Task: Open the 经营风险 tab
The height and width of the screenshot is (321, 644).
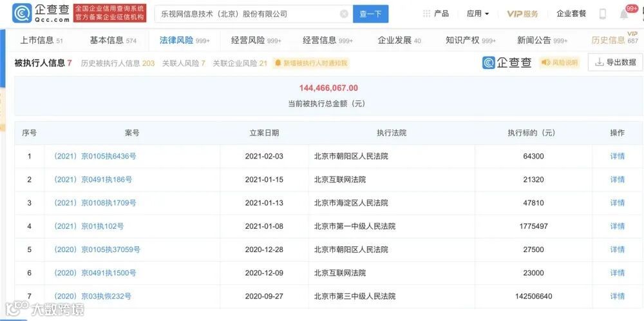Action: [256, 40]
